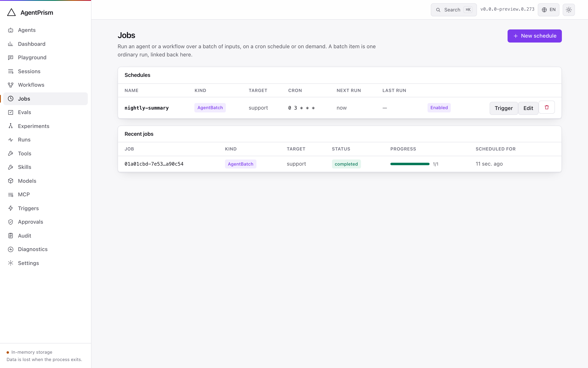Click the completed status badge
The image size is (588, 368).
[x=346, y=164]
